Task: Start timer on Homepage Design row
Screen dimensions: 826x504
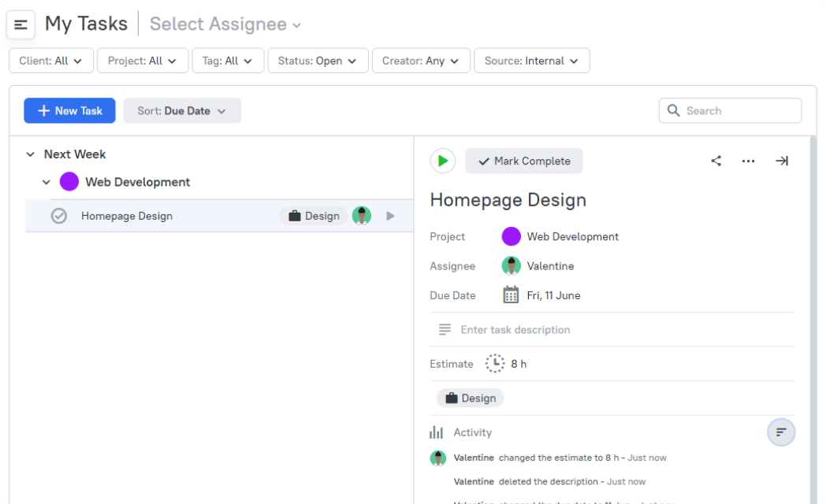Action: pyautogui.click(x=390, y=216)
